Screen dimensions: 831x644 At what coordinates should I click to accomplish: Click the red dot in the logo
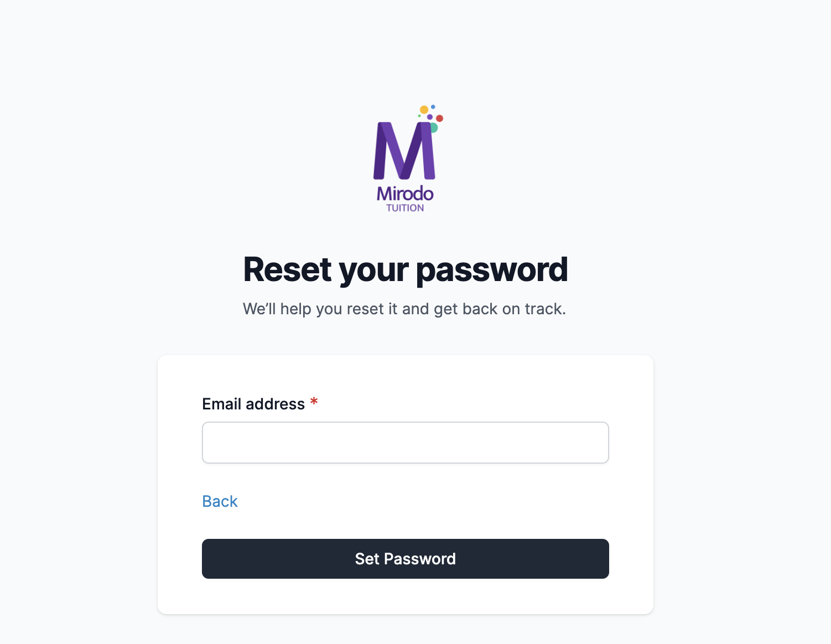[439, 118]
